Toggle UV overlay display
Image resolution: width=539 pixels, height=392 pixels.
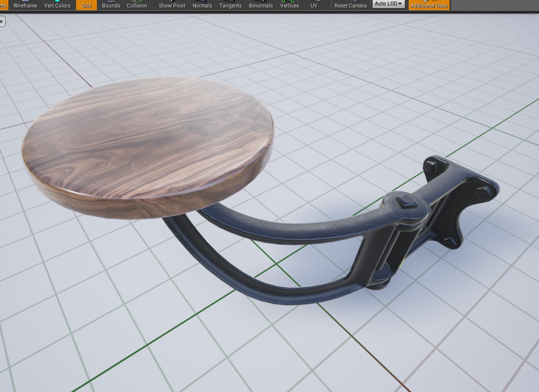click(314, 5)
